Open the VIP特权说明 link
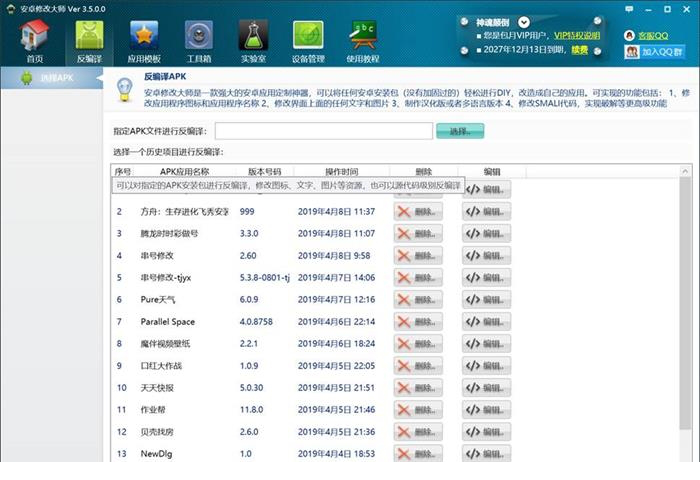700x480 pixels. pyautogui.click(x=577, y=35)
